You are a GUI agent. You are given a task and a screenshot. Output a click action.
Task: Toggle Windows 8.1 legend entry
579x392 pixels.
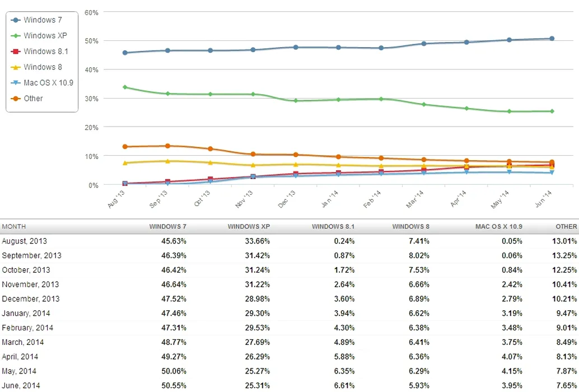(x=40, y=52)
